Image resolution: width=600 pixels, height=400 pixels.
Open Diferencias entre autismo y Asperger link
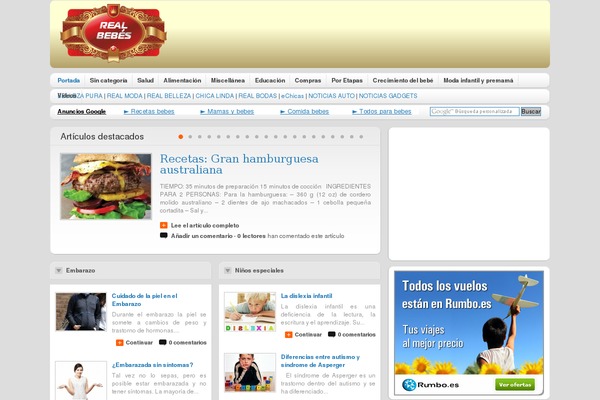tap(320, 361)
